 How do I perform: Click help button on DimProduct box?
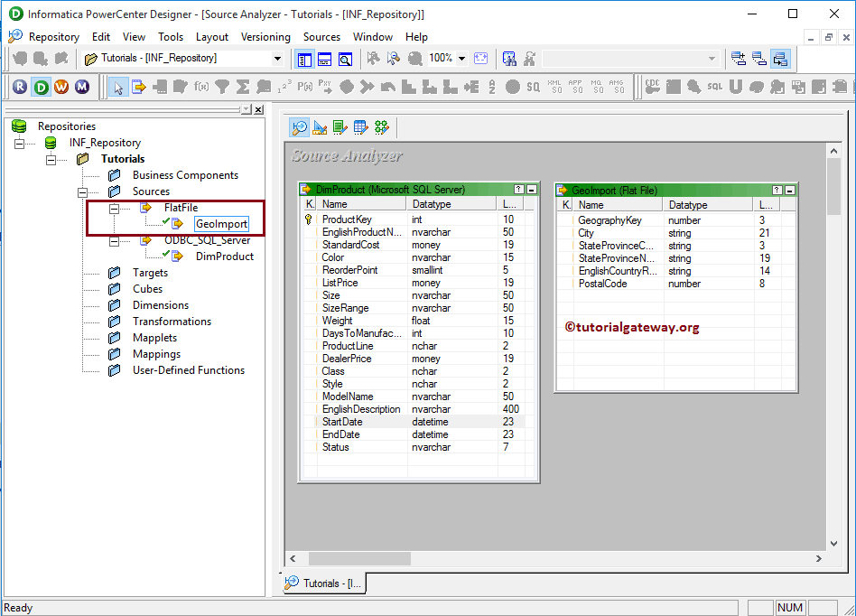coord(518,190)
